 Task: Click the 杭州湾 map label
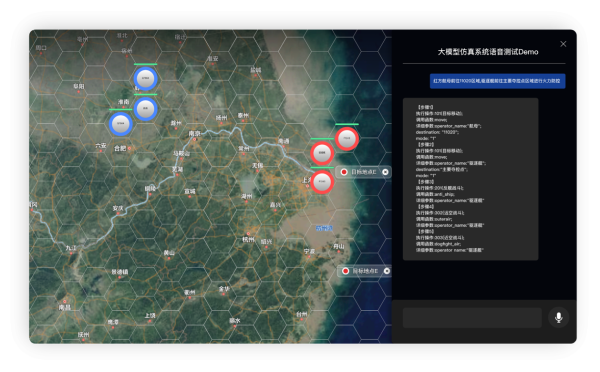(324, 228)
